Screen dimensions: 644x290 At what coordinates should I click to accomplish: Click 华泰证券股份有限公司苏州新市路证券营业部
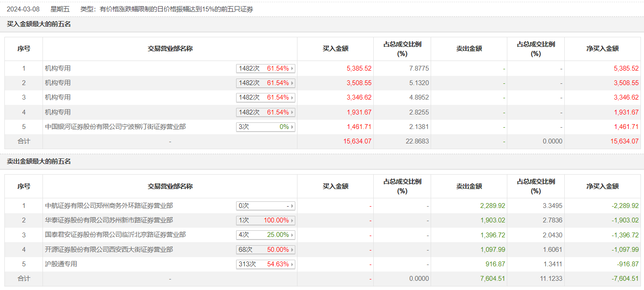coord(109,220)
